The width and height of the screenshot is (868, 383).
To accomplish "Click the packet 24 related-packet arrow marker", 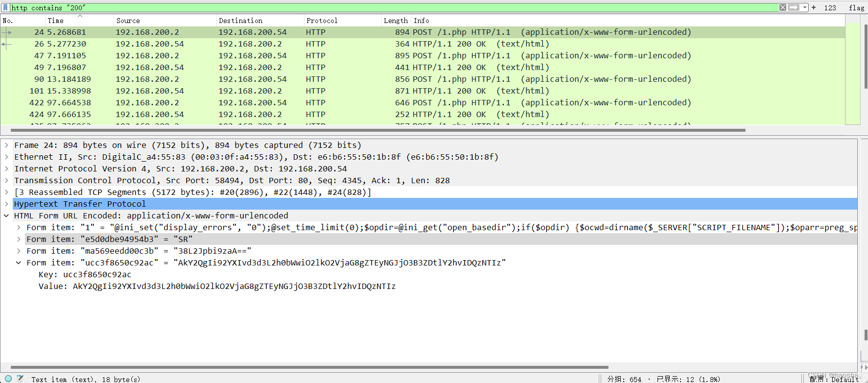I will [6, 32].
